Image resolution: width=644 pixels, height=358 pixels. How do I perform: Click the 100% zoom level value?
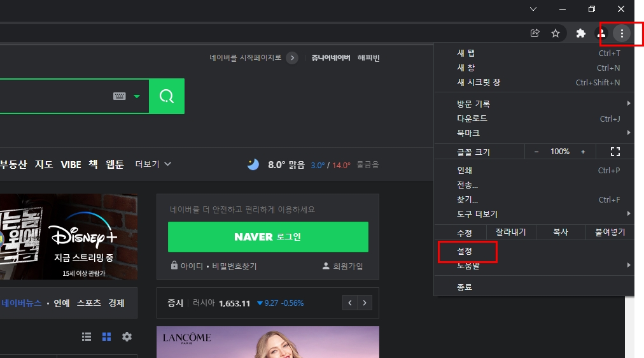point(560,152)
